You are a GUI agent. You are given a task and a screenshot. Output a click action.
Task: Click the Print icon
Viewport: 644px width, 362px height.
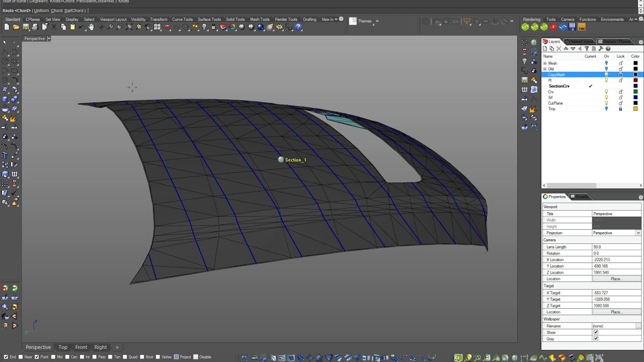[35, 27]
